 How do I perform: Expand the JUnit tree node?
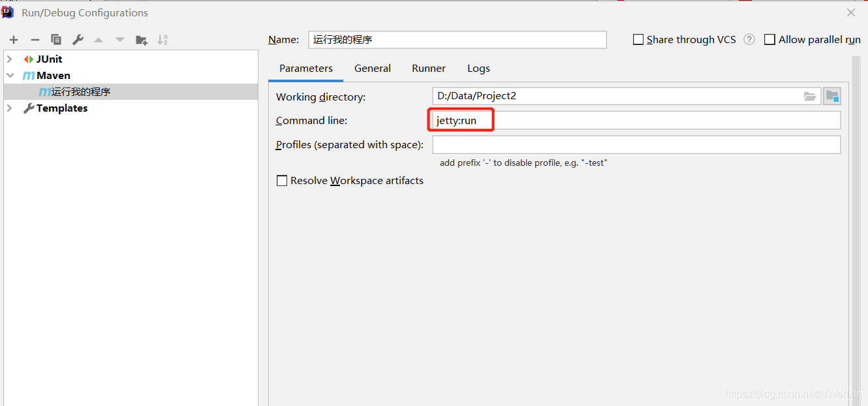10,59
